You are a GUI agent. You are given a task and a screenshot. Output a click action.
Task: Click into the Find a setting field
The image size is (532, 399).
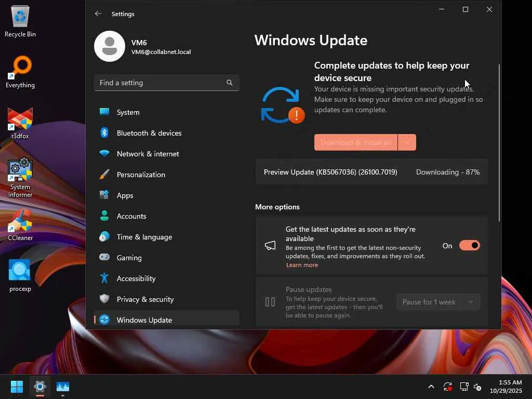(167, 83)
